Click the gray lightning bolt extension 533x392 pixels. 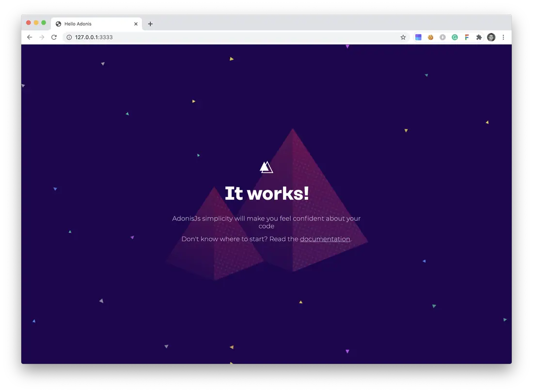coord(442,37)
